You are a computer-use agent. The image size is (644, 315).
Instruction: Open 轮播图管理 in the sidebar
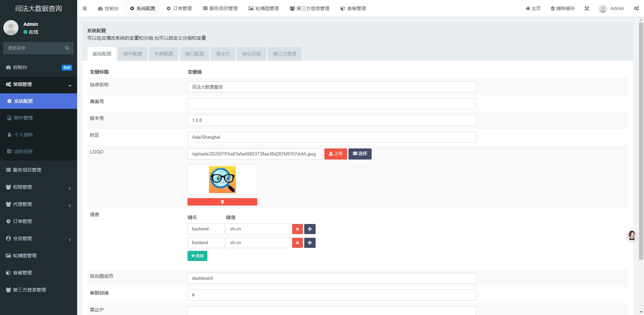(39, 256)
